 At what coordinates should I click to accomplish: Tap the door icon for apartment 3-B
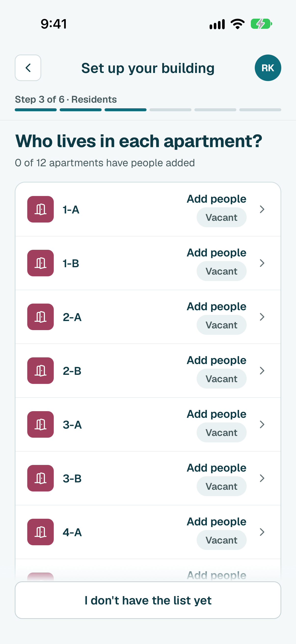(x=40, y=478)
